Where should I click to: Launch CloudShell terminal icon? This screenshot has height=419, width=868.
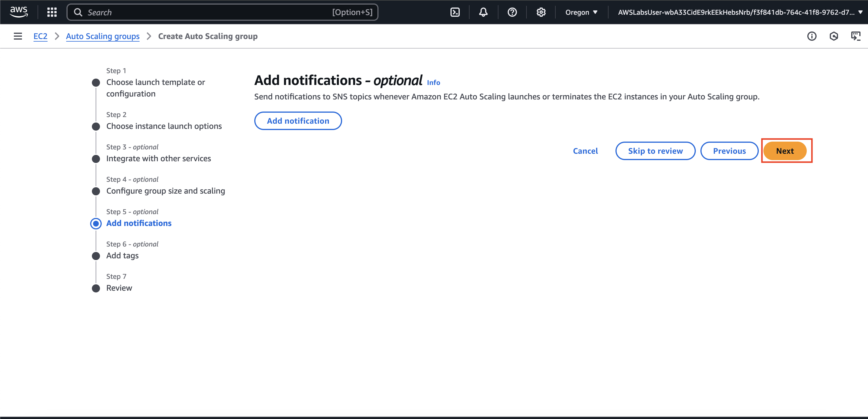(455, 12)
